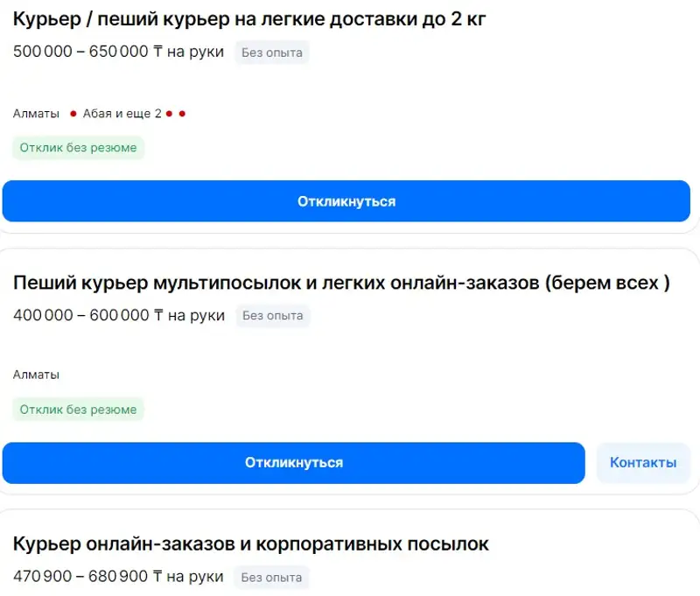The width and height of the screenshot is (700, 596).
Task: Click the 470 900 – 680 900 ₸ salary text
Action: point(118,578)
